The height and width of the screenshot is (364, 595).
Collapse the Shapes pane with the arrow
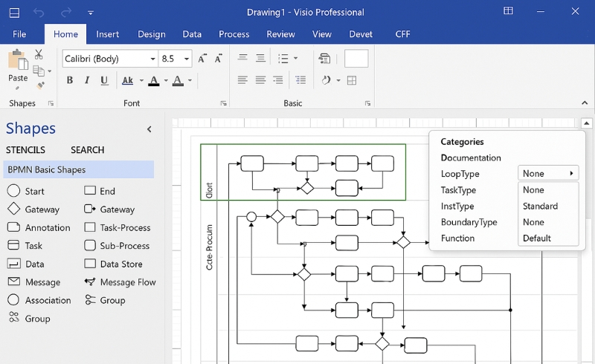pos(149,129)
